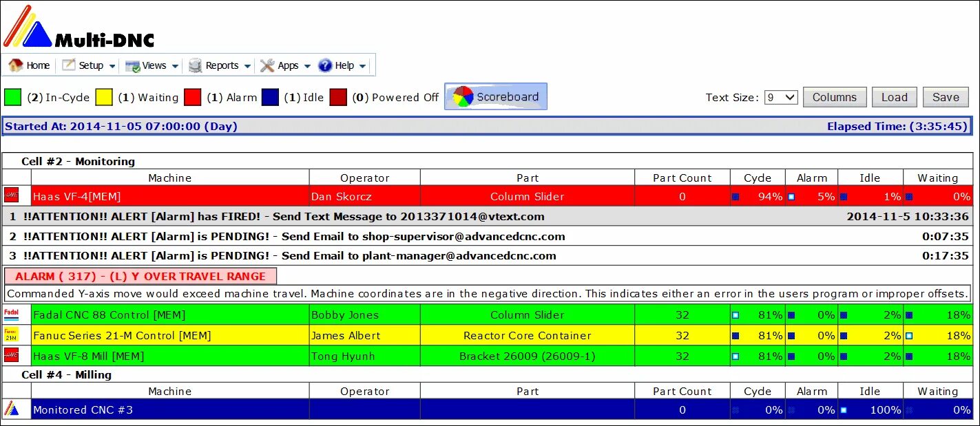The image size is (980, 426).
Task: Select Fanuc Series 21-M Control [MEM] machine
Action: coord(122,336)
